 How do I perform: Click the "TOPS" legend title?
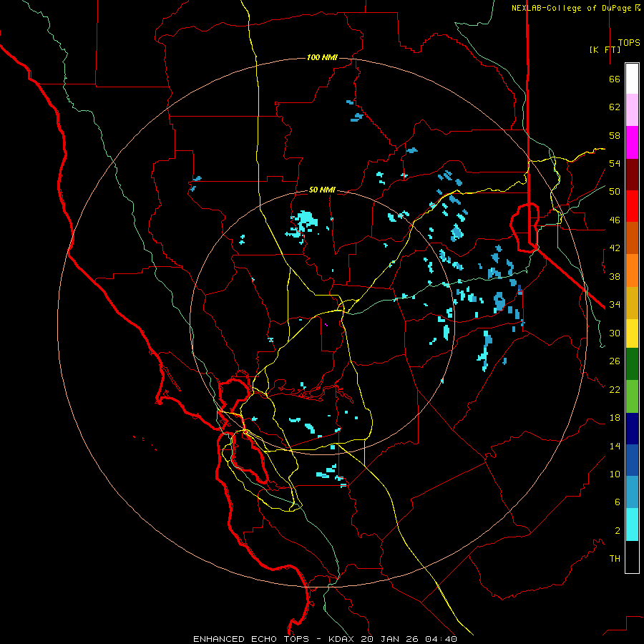click(629, 43)
